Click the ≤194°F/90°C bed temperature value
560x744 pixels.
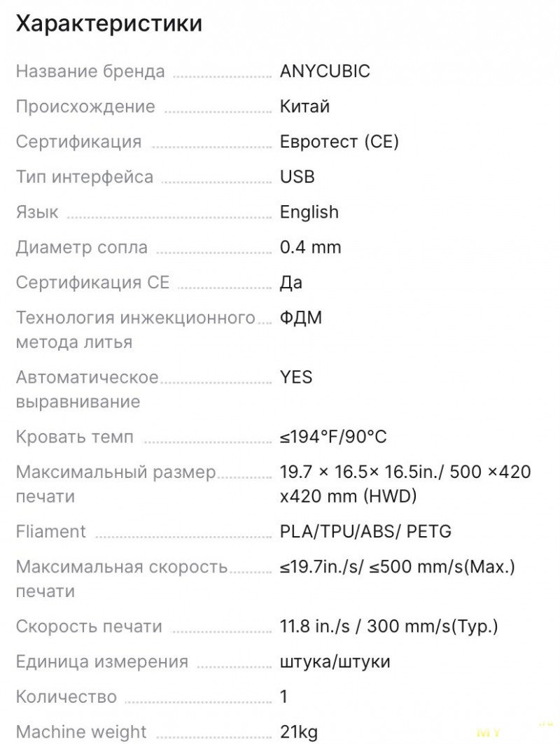coord(332,437)
